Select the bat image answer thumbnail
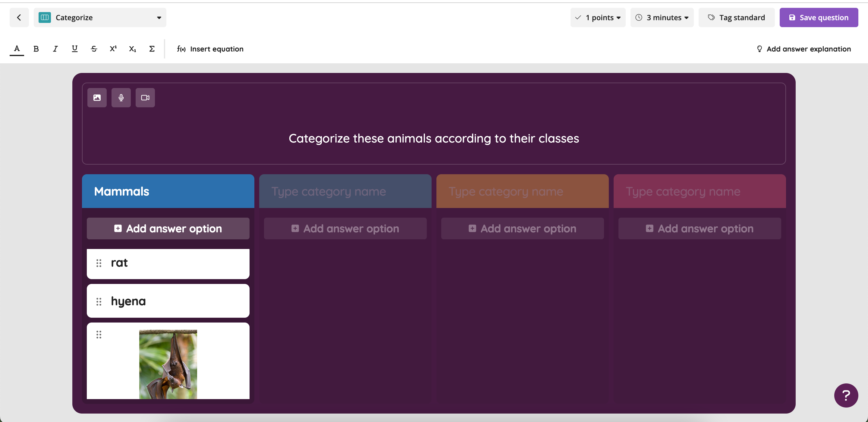The width and height of the screenshot is (868, 422). pos(168,364)
